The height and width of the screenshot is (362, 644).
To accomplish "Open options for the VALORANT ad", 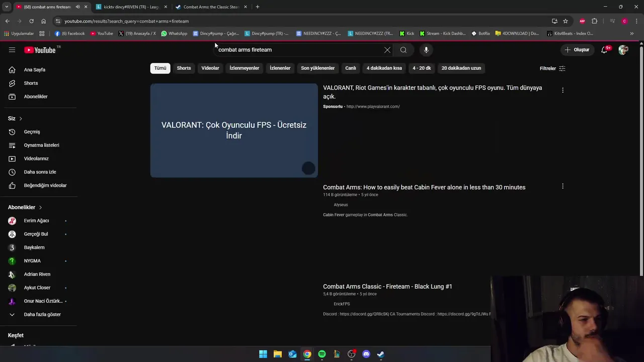I will click(562, 90).
